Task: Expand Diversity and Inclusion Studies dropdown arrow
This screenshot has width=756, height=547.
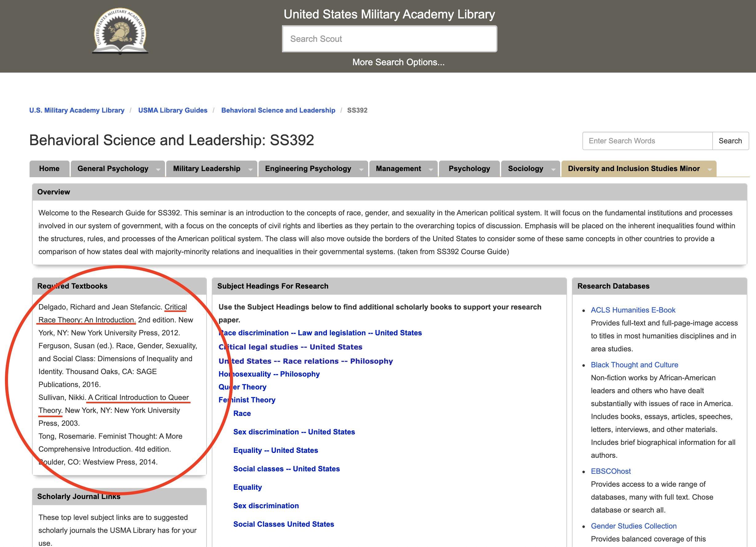Action: (710, 170)
